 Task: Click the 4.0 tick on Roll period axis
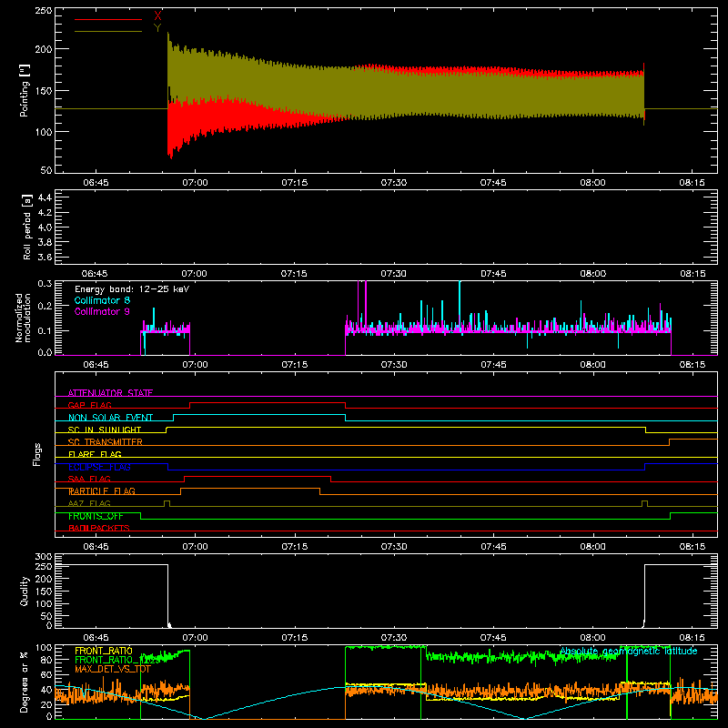(x=45, y=227)
